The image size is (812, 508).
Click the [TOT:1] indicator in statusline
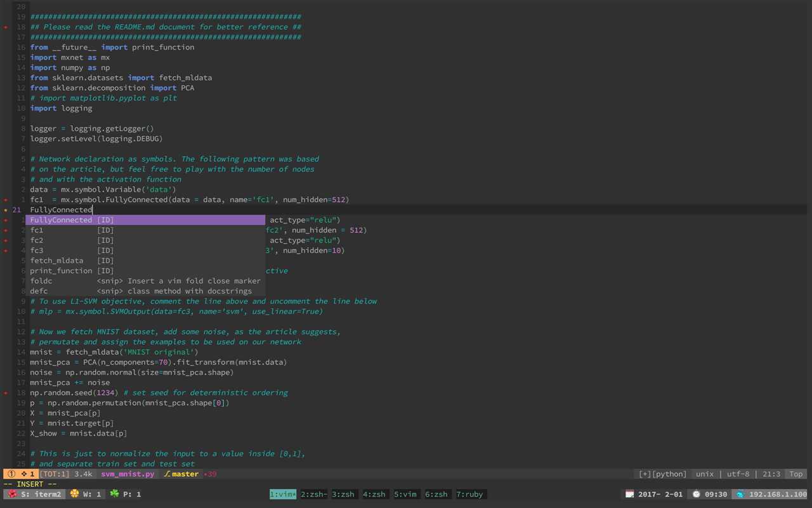pos(55,474)
